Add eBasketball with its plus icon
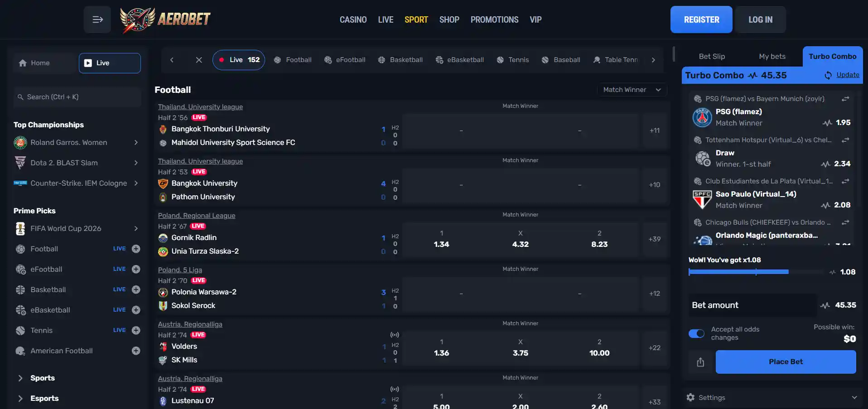The width and height of the screenshot is (868, 409). 136,310
